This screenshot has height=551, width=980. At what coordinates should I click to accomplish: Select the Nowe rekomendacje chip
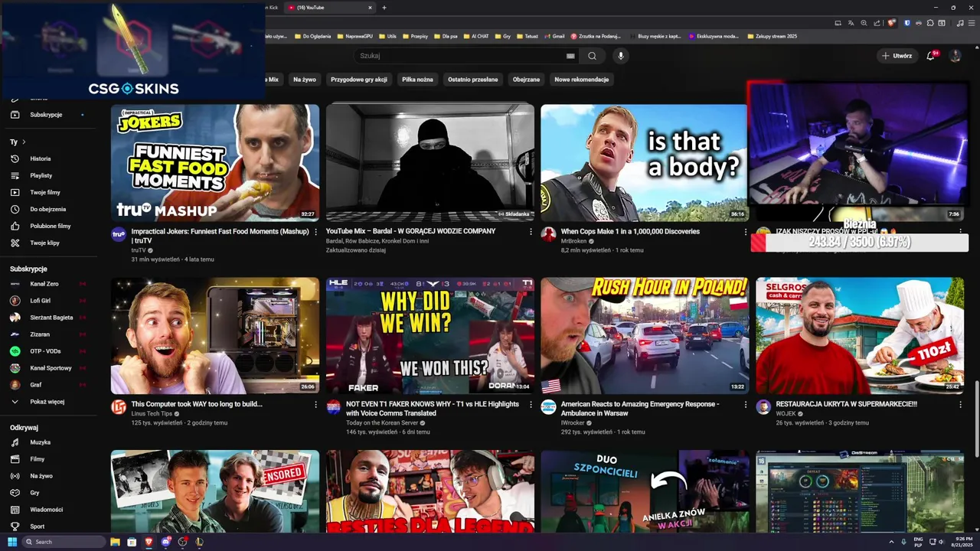click(x=582, y=80)
